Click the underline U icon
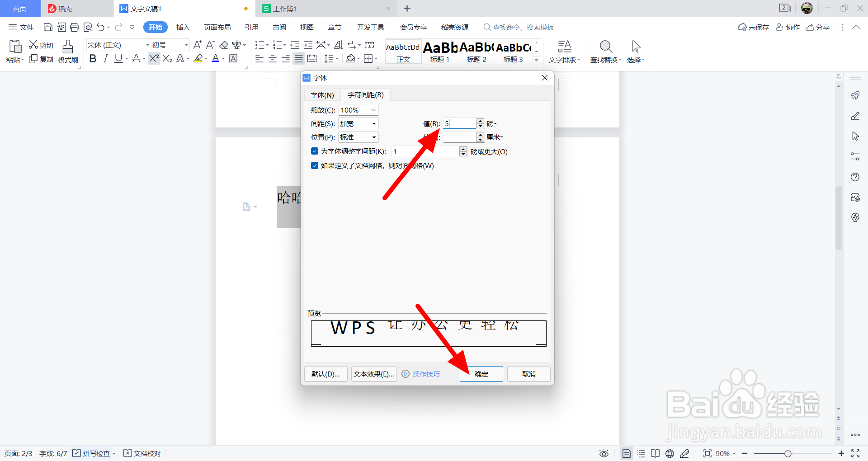The image size is (868, 461). [x=118, y=58]
